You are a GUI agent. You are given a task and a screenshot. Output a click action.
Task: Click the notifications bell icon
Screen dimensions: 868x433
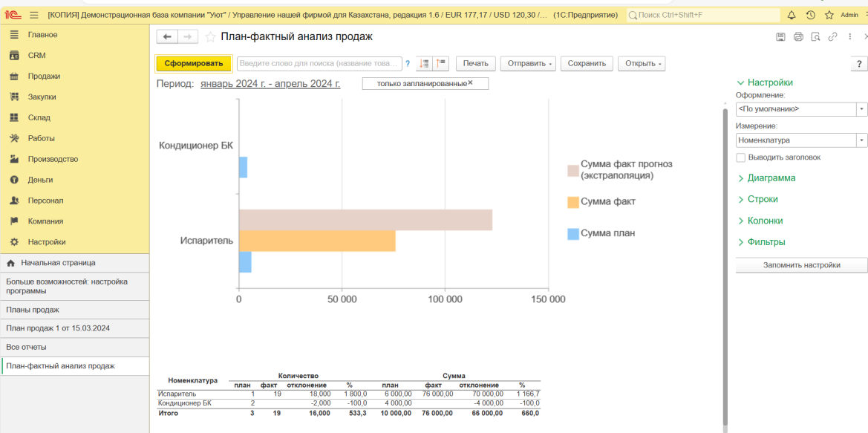click(x=792, y=15)
